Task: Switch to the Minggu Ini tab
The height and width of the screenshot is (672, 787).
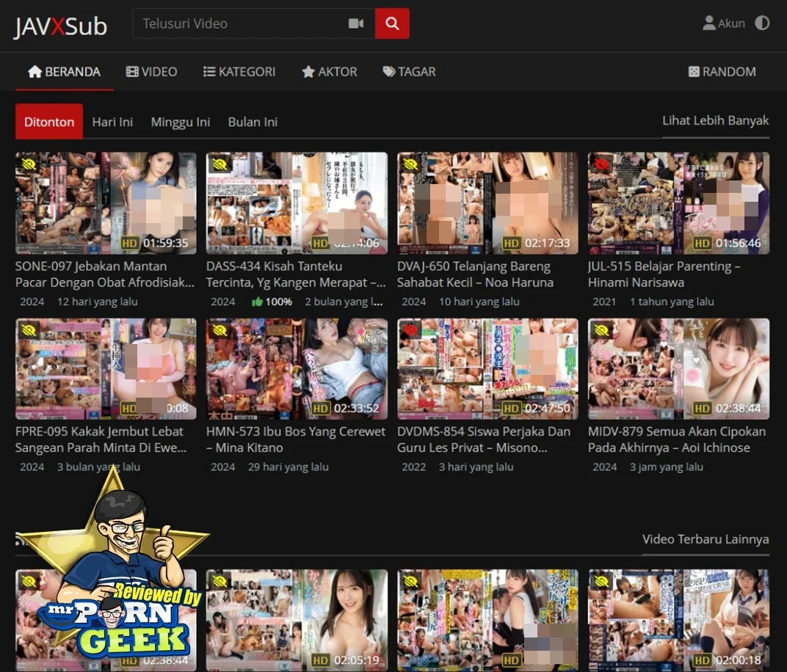Action: coord(181,122)
